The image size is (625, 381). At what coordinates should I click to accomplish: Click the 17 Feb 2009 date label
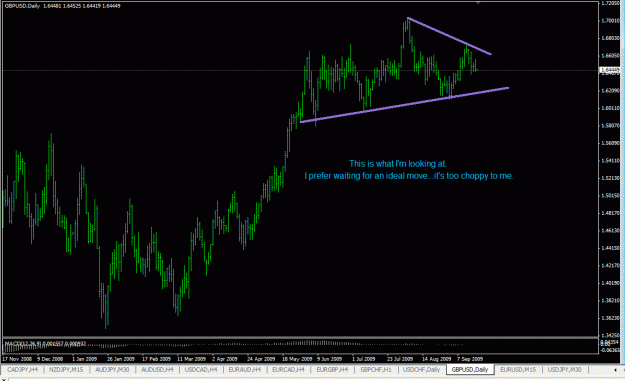pyautogui.click(x=156, y=359)
